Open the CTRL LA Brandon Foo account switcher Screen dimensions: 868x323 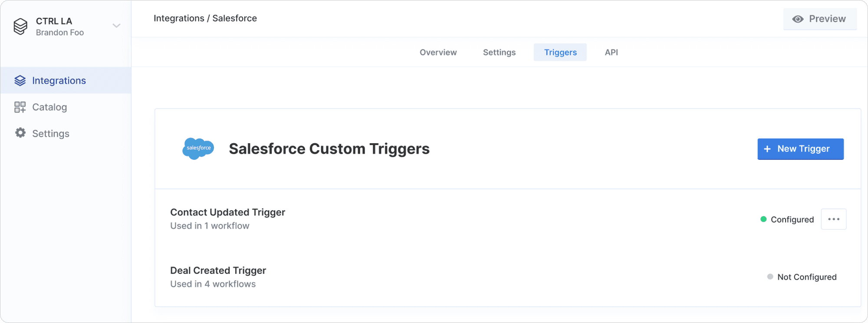60,26
